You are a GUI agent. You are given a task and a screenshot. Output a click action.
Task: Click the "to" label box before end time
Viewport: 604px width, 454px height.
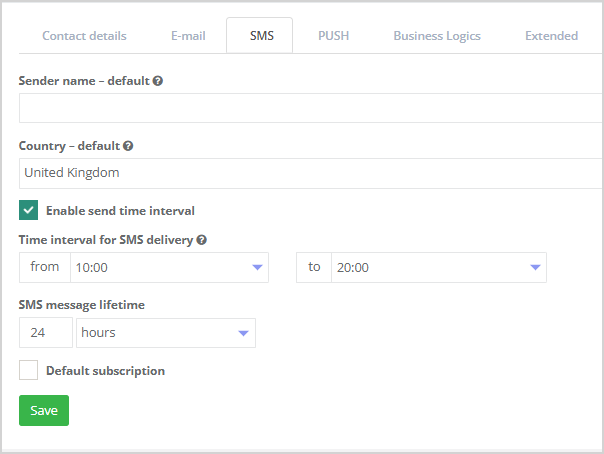pyautogui.click(x=314, y=268)
